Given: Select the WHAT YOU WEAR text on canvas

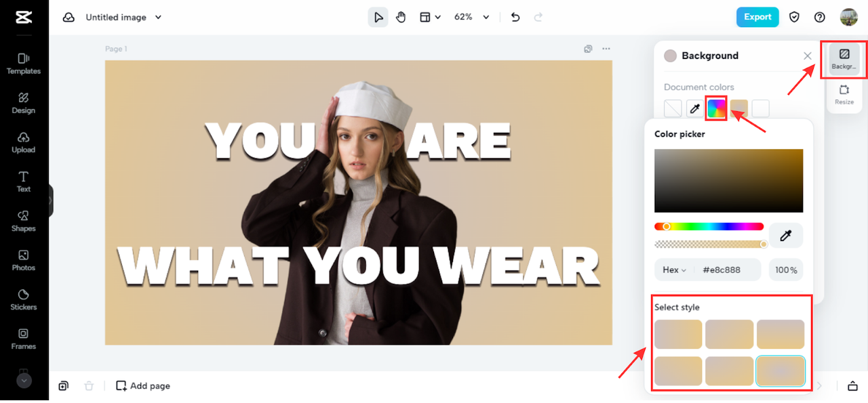Looking at the screenshot, I should 358,266.
